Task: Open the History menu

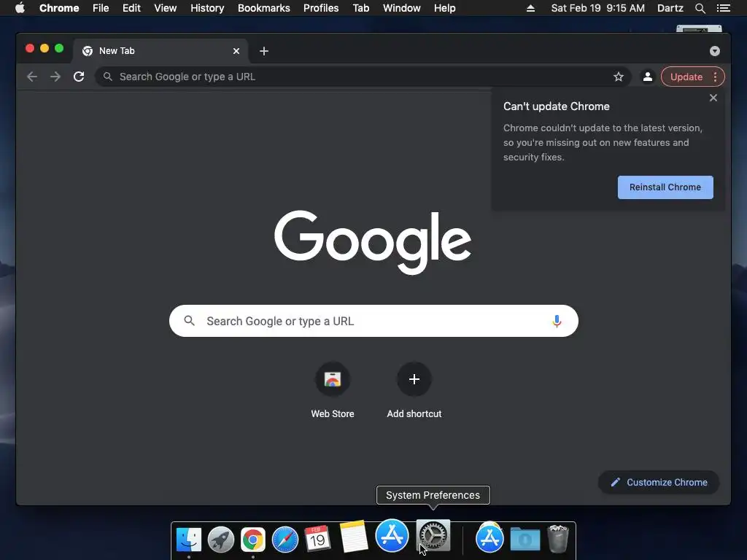Action: tap(207, 8)
